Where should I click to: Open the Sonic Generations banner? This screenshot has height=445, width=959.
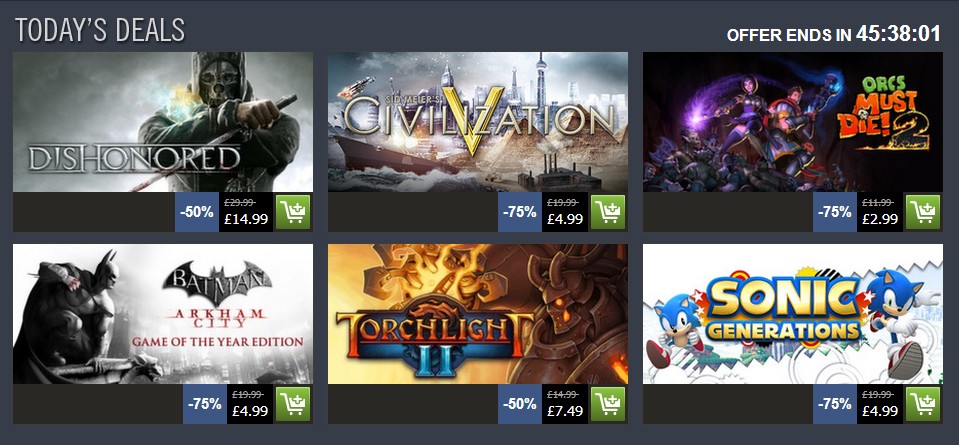[x=793, y=314]
